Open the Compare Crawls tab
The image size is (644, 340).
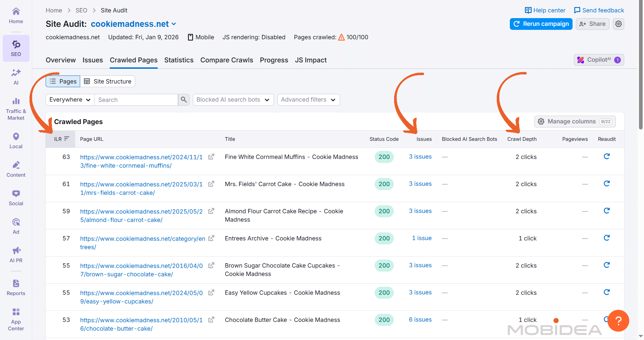[226, 60]
